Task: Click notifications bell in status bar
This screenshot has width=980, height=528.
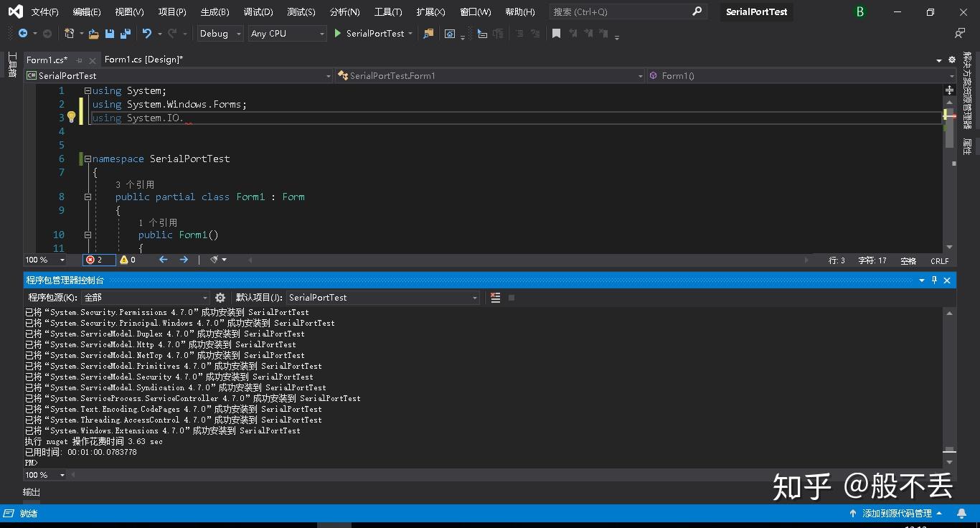Action: click(961, 514)
